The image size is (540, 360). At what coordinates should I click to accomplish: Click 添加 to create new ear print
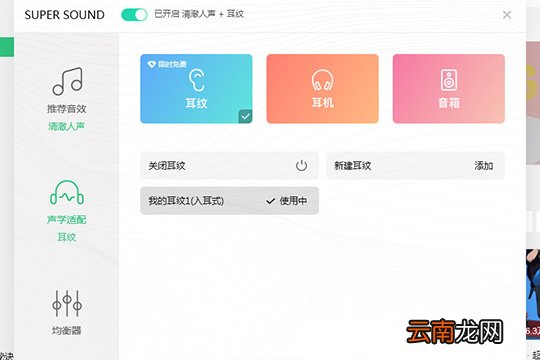tap(484, 166)
